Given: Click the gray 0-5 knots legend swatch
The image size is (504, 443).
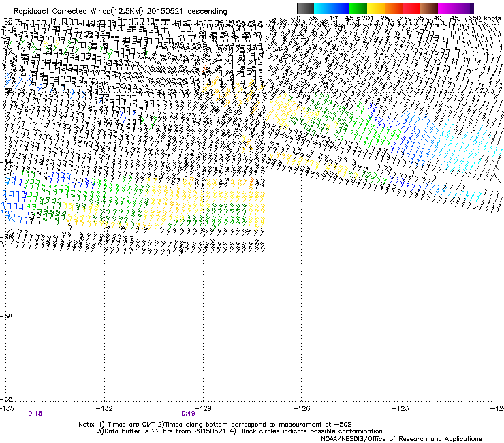Looking at the screenshot, I should [x=305, y=8].
